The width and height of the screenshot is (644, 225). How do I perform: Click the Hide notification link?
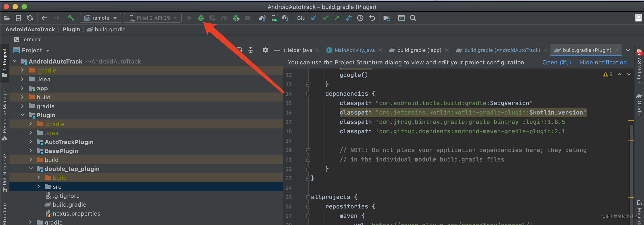pyautogui.click(x=603, y=62)
